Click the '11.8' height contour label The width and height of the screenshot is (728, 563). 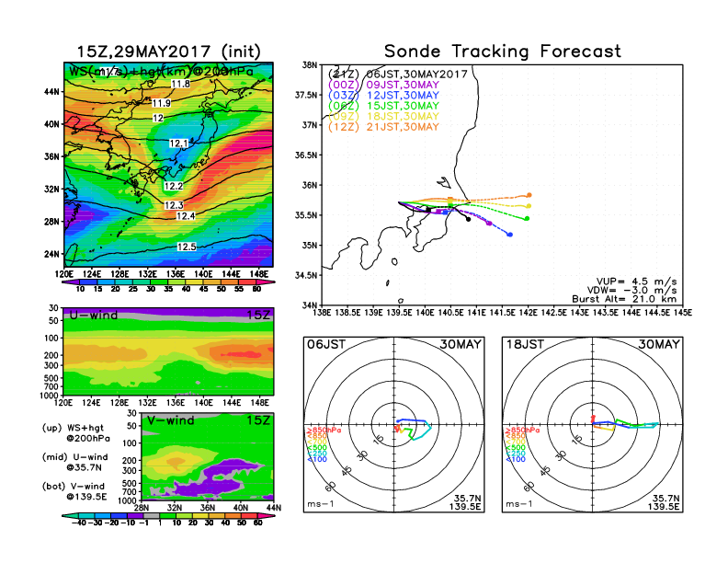pyautogui.click(x=180, y=84)
